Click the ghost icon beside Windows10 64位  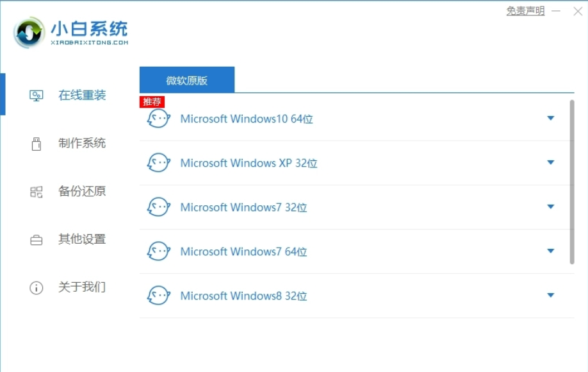coord(159,119)
